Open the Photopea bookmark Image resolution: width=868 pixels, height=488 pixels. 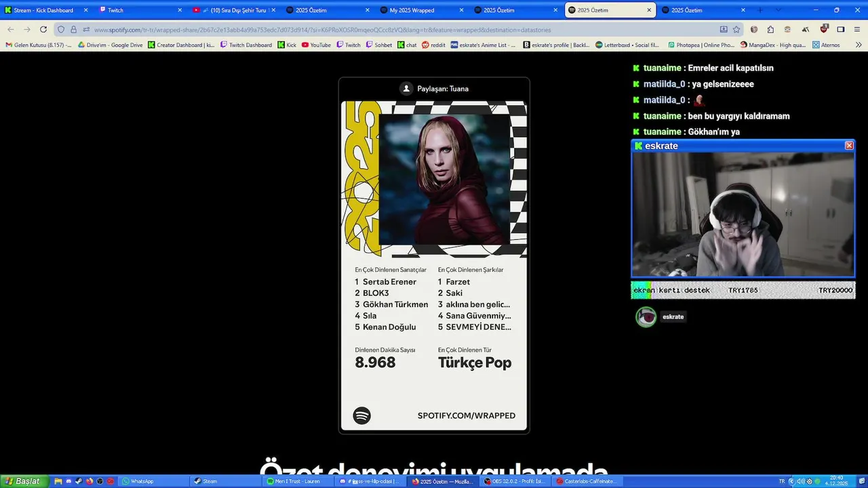pos(701,45)
